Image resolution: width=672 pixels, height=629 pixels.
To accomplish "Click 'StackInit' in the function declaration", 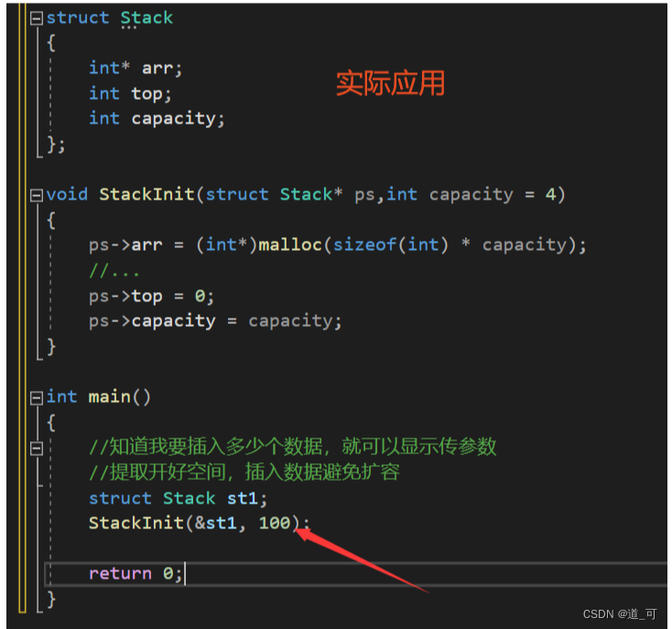I will [147, 194].
